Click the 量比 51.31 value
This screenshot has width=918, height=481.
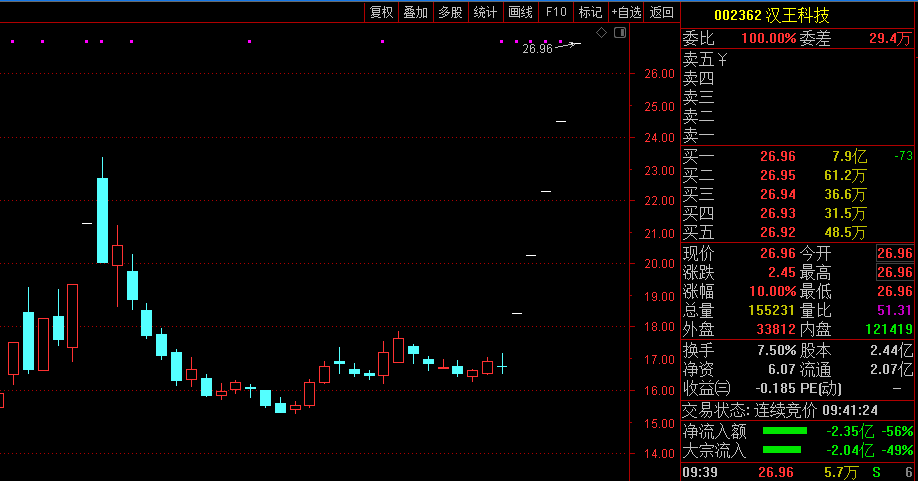pyautogui.click(x=895, y=310)
